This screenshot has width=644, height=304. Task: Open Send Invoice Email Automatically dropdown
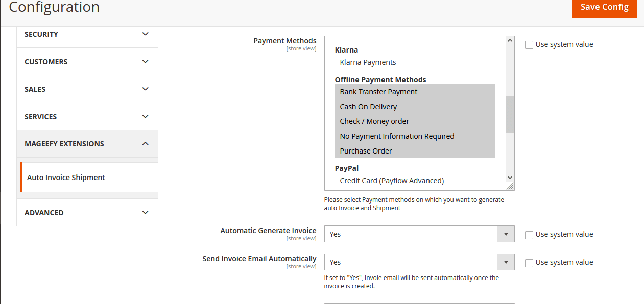[419, 262]
